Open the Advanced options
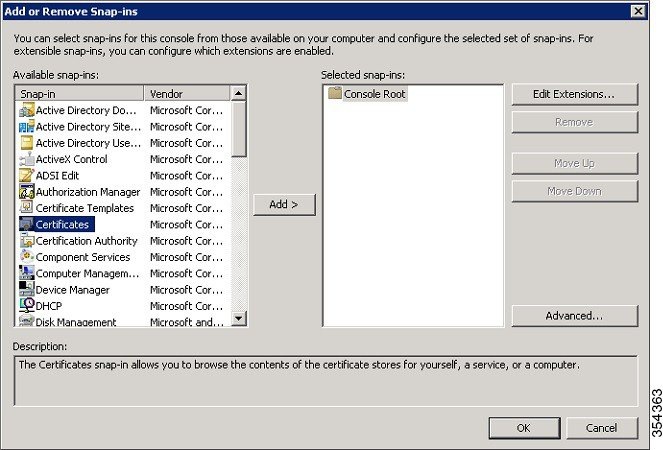 pos(574,316)
